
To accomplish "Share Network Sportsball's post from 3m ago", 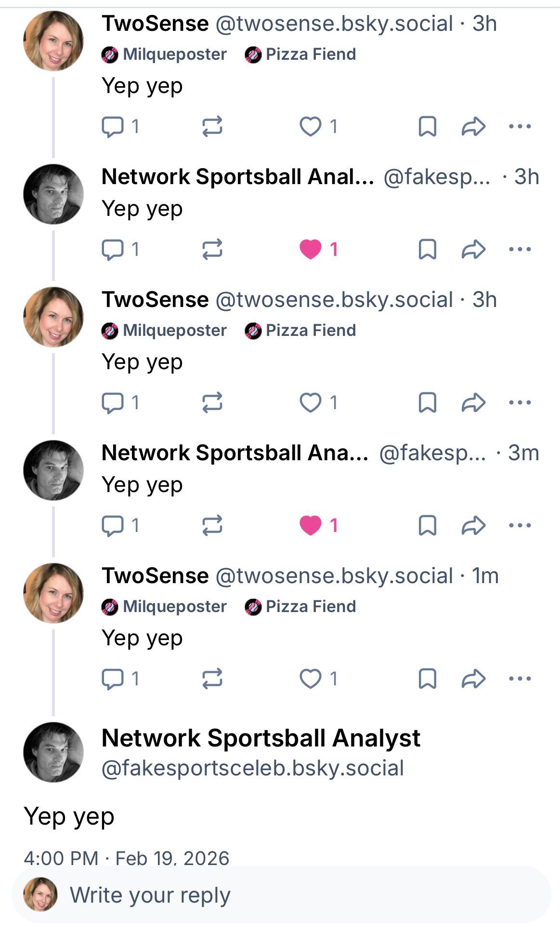I will pos(473,525).
